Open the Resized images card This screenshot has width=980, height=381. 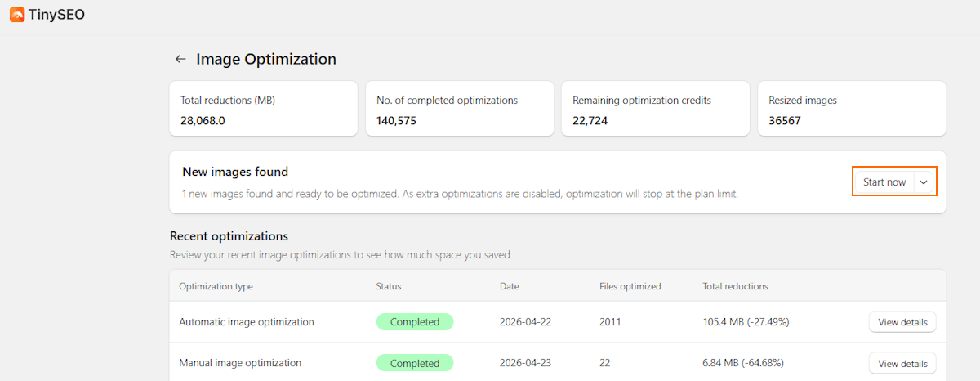(852, 108)
